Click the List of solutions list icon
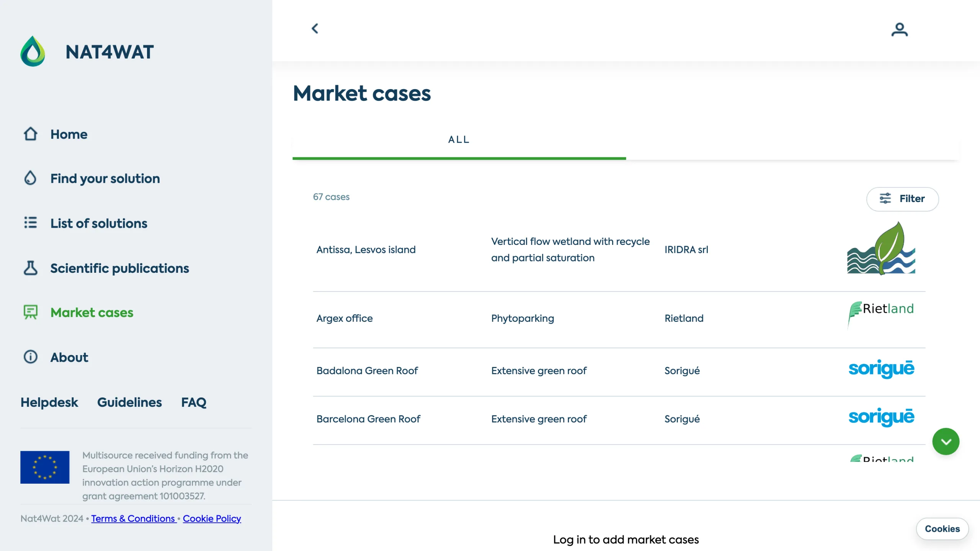980x551 pixels. click(x=30, y=223)
